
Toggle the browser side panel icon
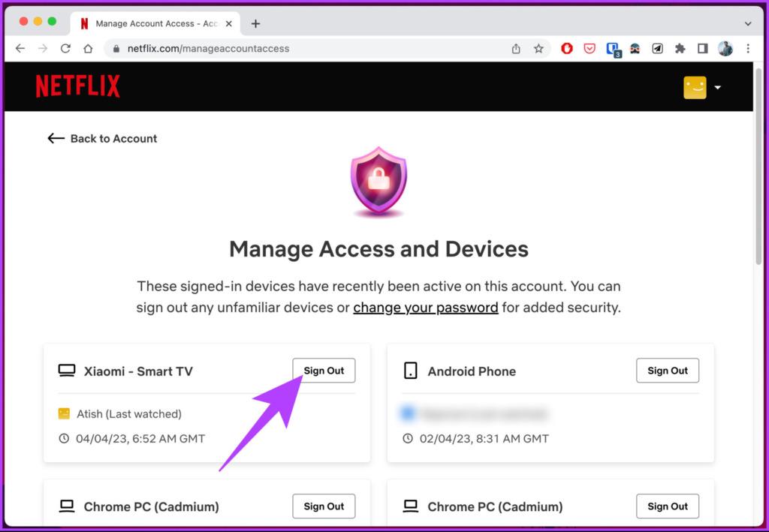[x=702, y=49]
